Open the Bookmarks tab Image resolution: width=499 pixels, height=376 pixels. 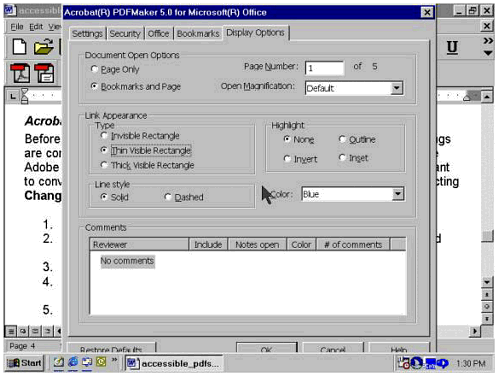[x=198, y=34]
